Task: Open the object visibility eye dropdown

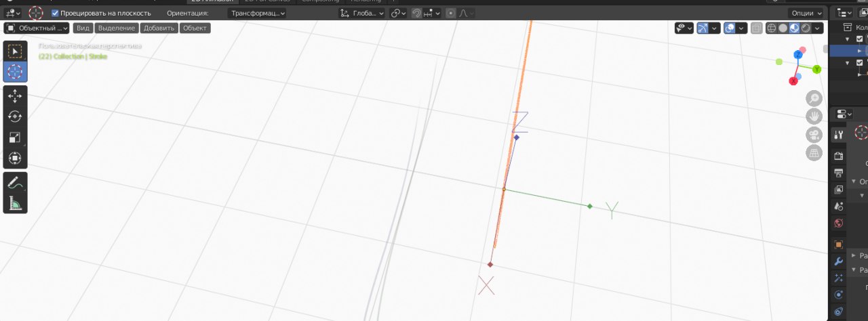Action: pos(684,28)
